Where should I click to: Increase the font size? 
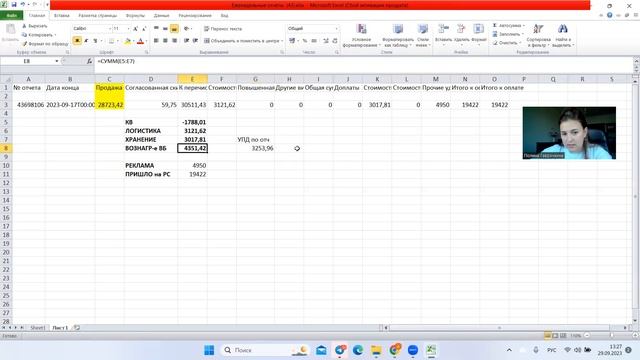[136, 29]
